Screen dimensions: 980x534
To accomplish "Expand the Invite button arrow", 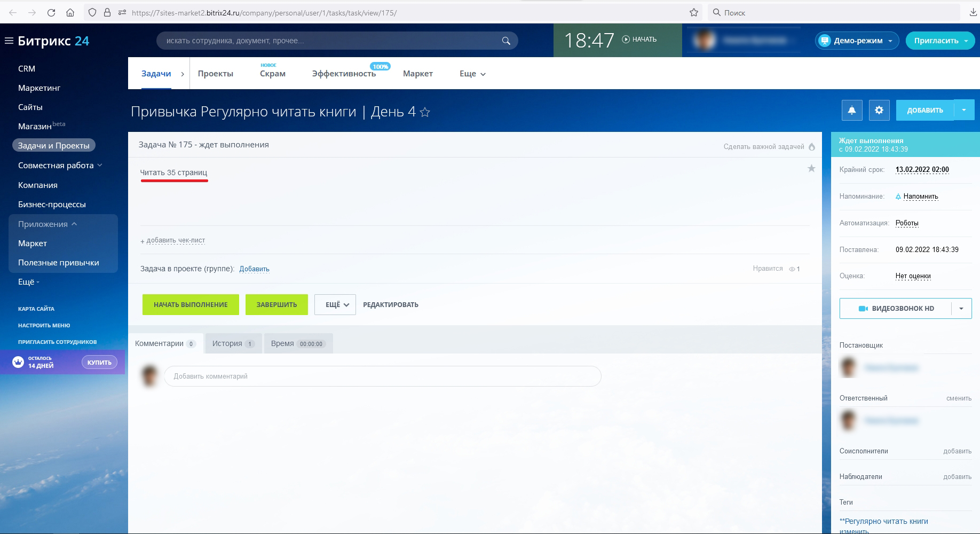I will 967,41.
